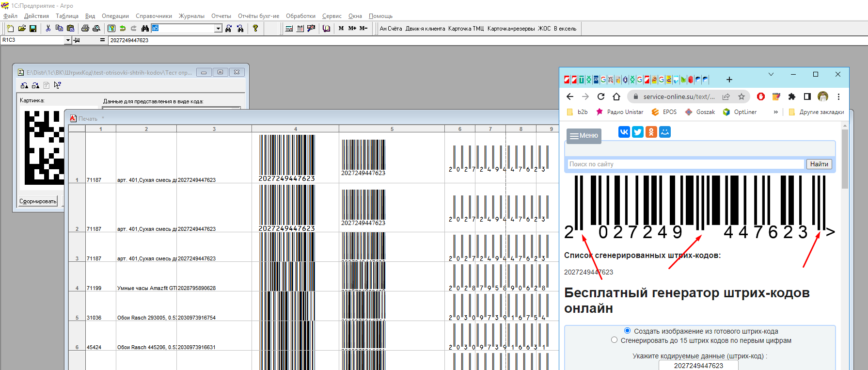
Task: Go to browser home page
Action: (616, 97)
